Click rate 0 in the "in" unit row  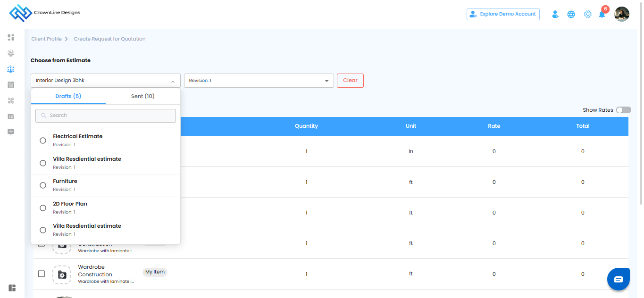[494, 151]
